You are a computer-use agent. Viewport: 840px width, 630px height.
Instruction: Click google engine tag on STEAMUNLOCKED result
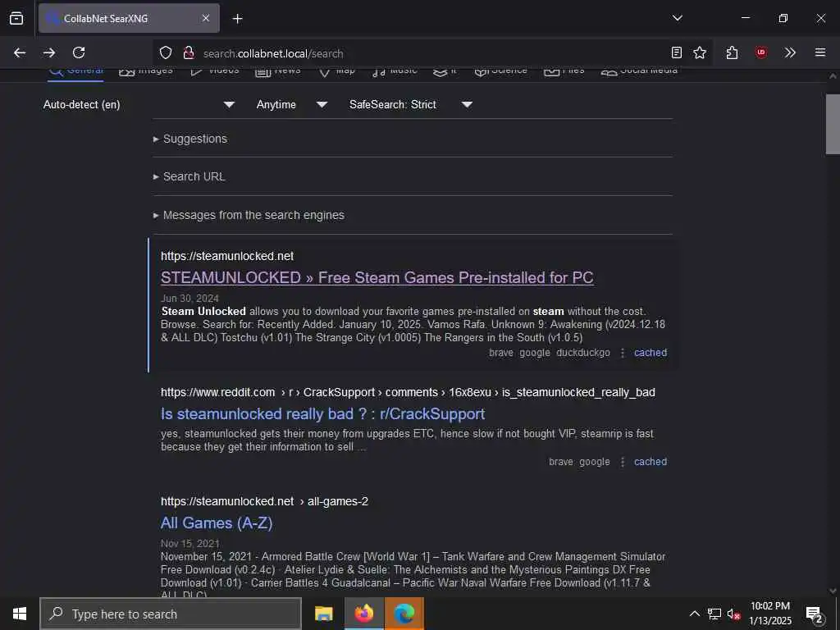535,353
